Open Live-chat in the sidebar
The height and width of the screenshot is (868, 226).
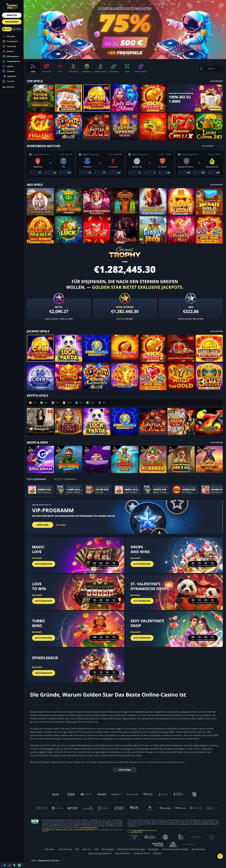point(9,81)
